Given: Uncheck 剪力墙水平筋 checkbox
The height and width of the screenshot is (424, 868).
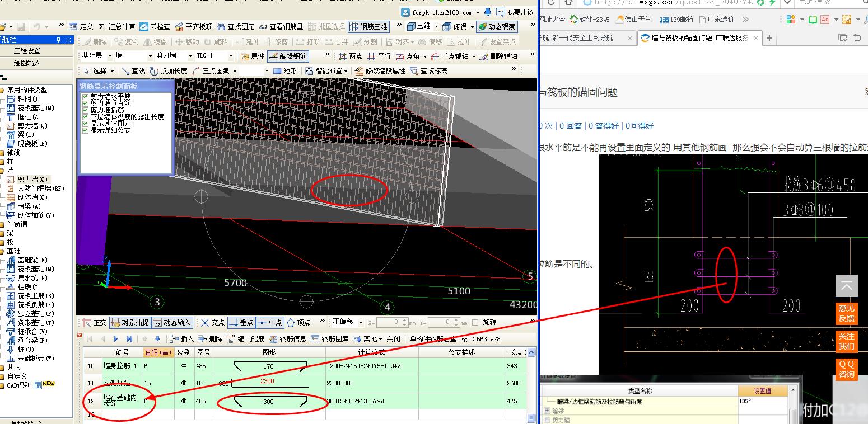Looking at the screenshot, I should (x=85, y=97).
